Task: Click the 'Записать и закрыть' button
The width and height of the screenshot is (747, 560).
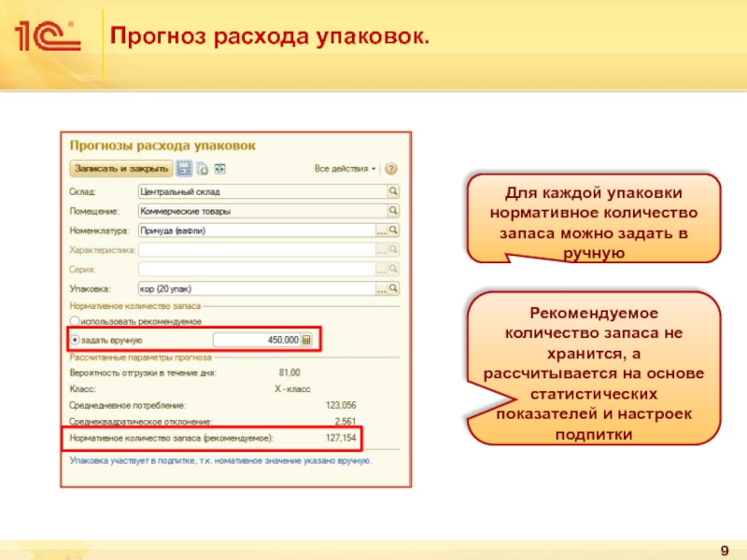Action: pos(121,169)
